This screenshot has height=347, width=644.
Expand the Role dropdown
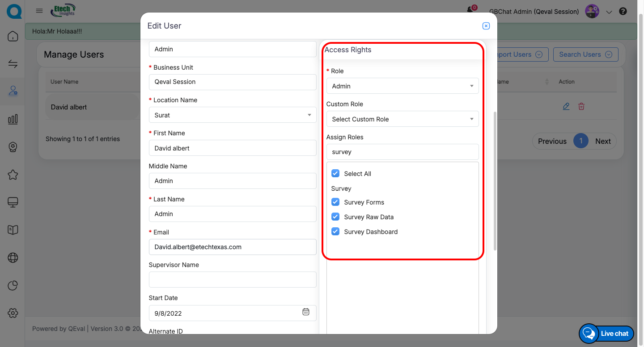tap(402, 86)
